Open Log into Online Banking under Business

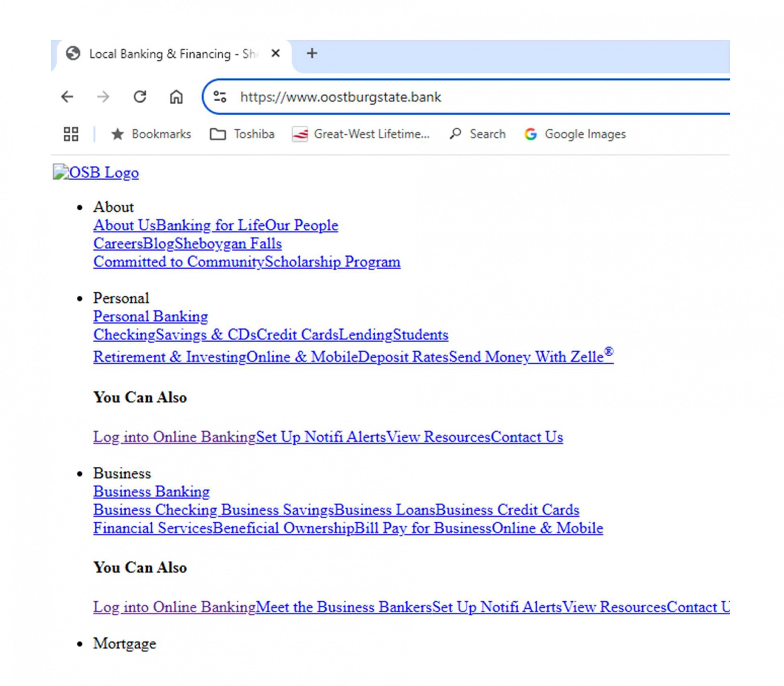coord(174,607)
